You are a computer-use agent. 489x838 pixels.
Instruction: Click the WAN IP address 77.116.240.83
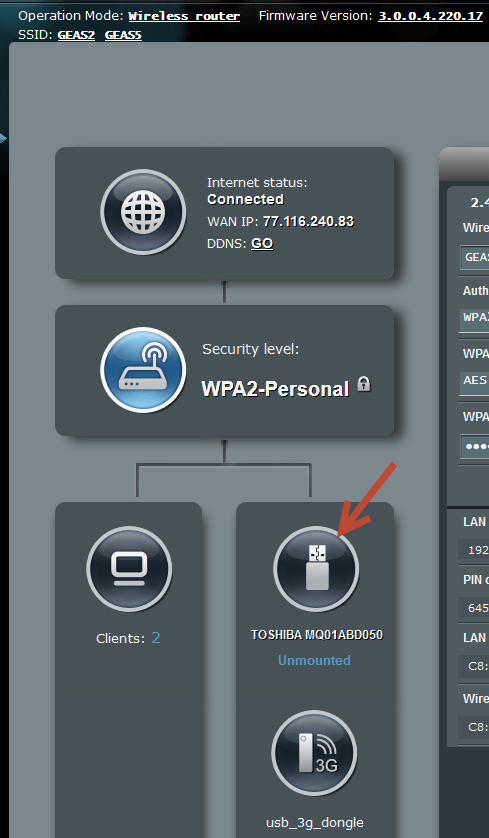(x=308, y=221)
